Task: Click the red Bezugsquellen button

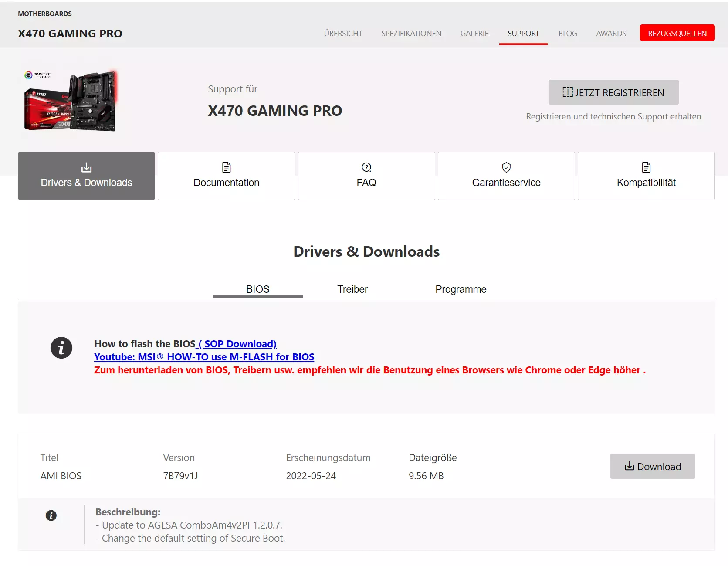Action: (677, 33)
